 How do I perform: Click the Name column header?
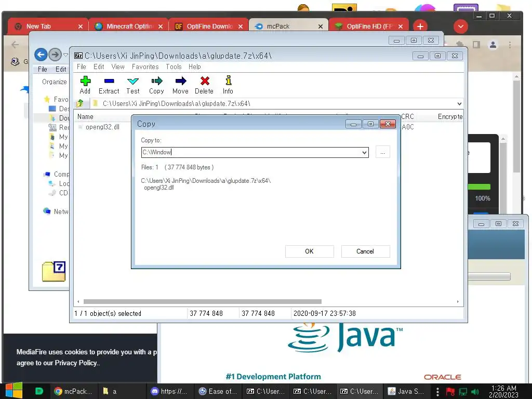(x=85, y=117)
